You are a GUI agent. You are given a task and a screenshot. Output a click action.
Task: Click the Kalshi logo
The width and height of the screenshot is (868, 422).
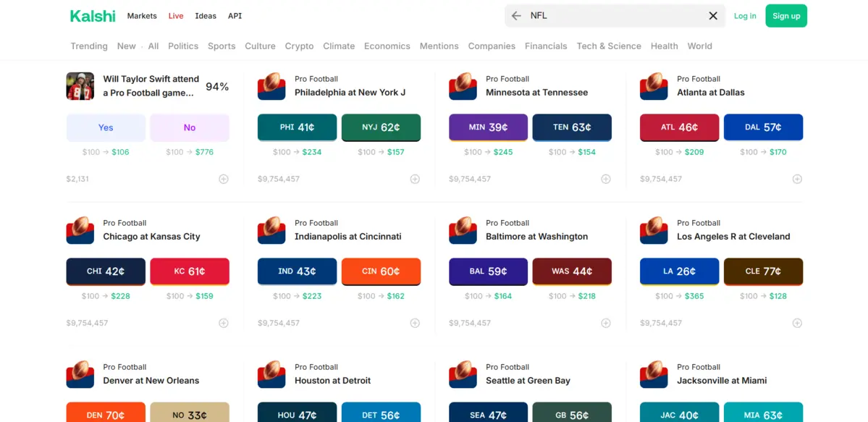(93, 16)
